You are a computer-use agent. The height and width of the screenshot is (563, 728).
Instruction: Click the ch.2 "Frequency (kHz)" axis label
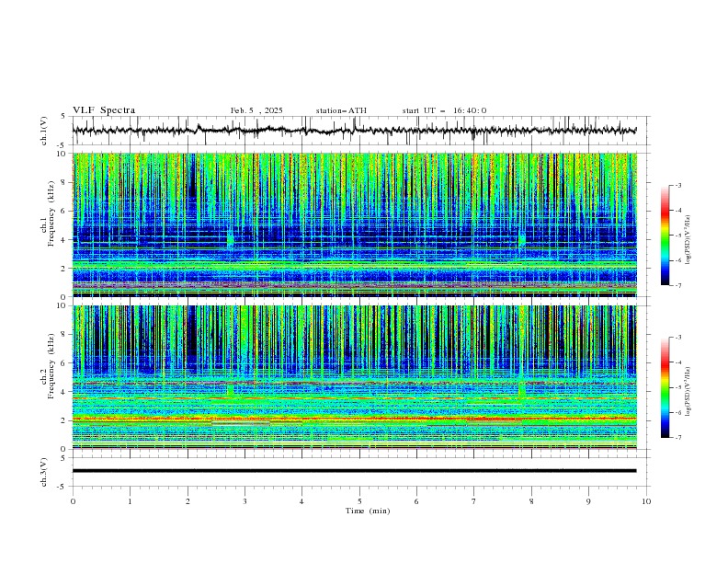tap(51, 366)
